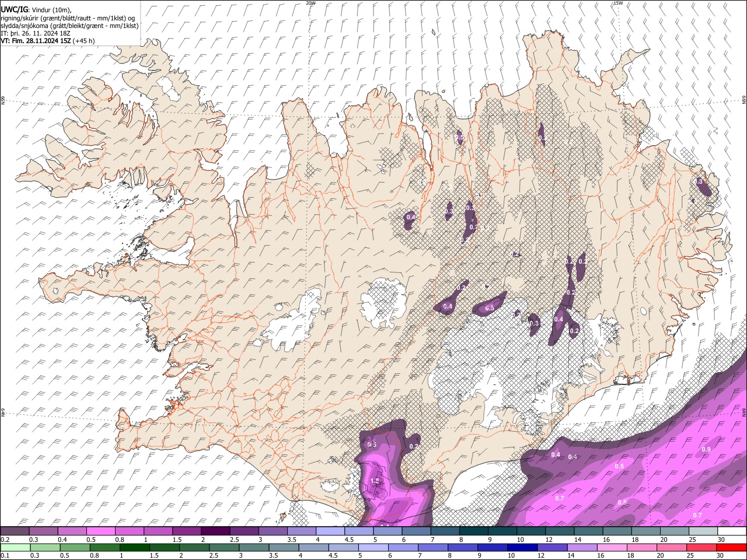Click the 1–1.5 magenta swatch, top legend row
This screenshot has height=560, width=747.
coord(158,531)
